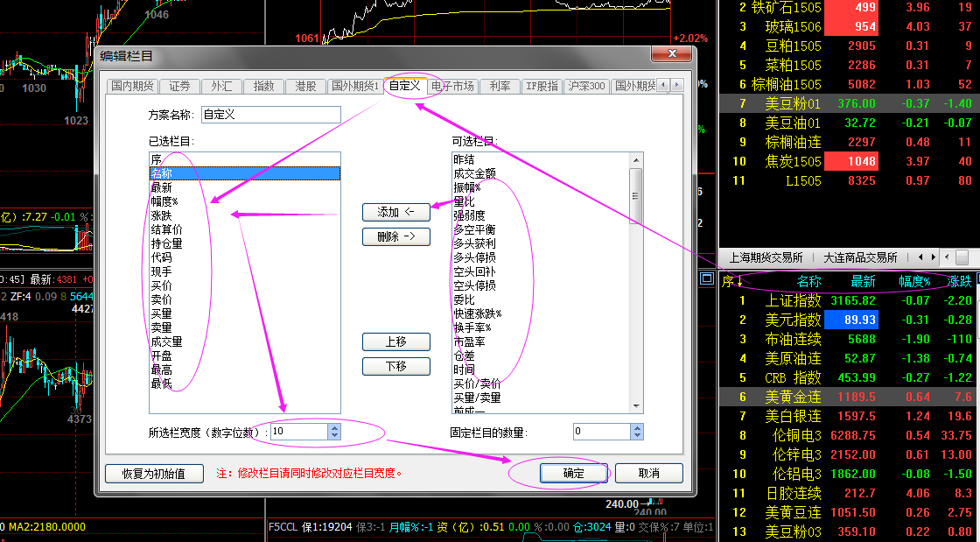Click the 方案名称 text field

tap(270, 115)
